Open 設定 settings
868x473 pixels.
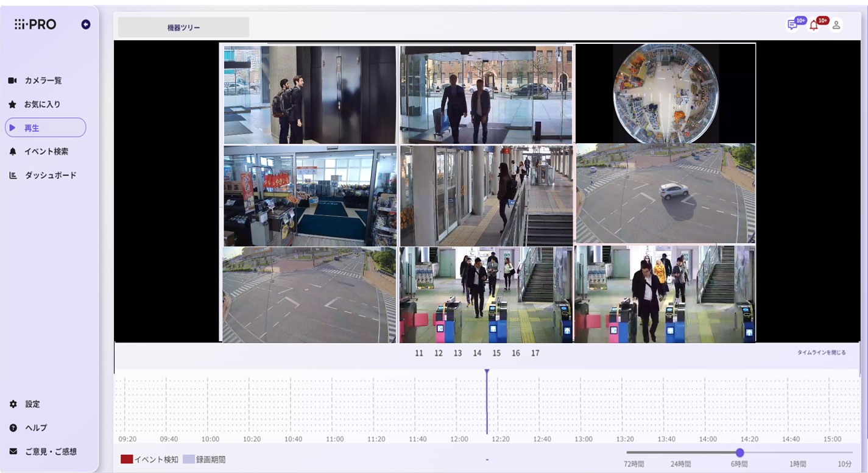[x=32, y=404]
